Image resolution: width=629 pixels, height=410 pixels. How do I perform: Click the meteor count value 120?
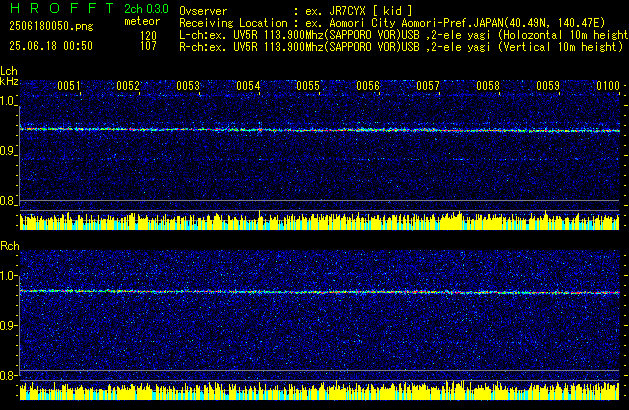coord(148,36)
